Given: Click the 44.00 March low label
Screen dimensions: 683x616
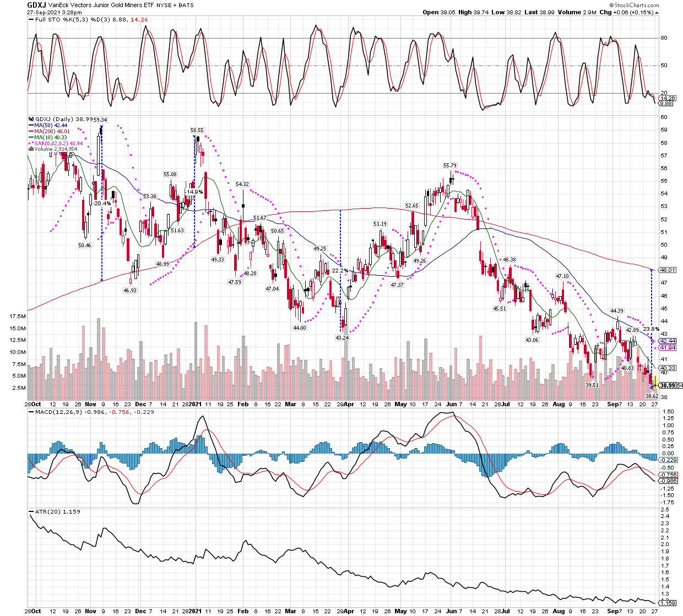Looking at the screenshot, I should [300, 328].
